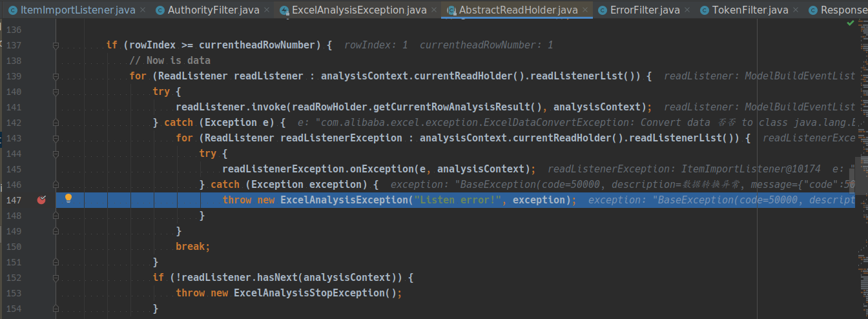Screen dimensions: 868x319
Task: Collapse the for loop at line 139
Action: tap(56, 76)
